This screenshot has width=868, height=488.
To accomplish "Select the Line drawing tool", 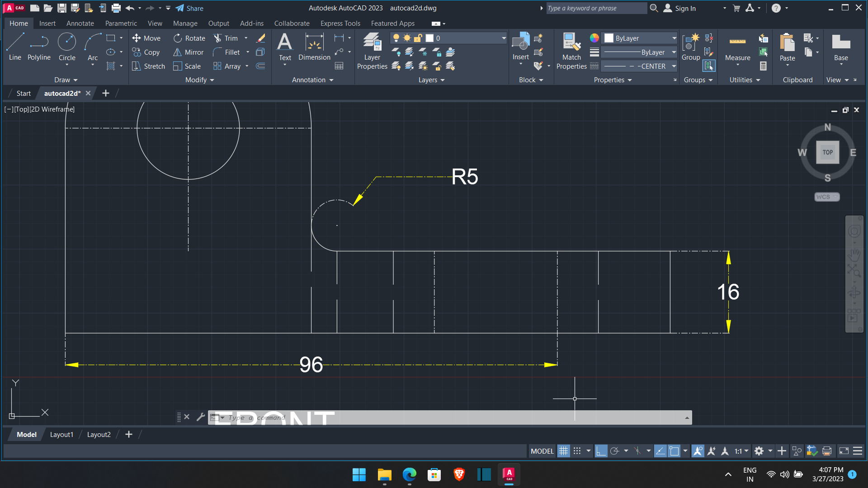I will 14,45.
